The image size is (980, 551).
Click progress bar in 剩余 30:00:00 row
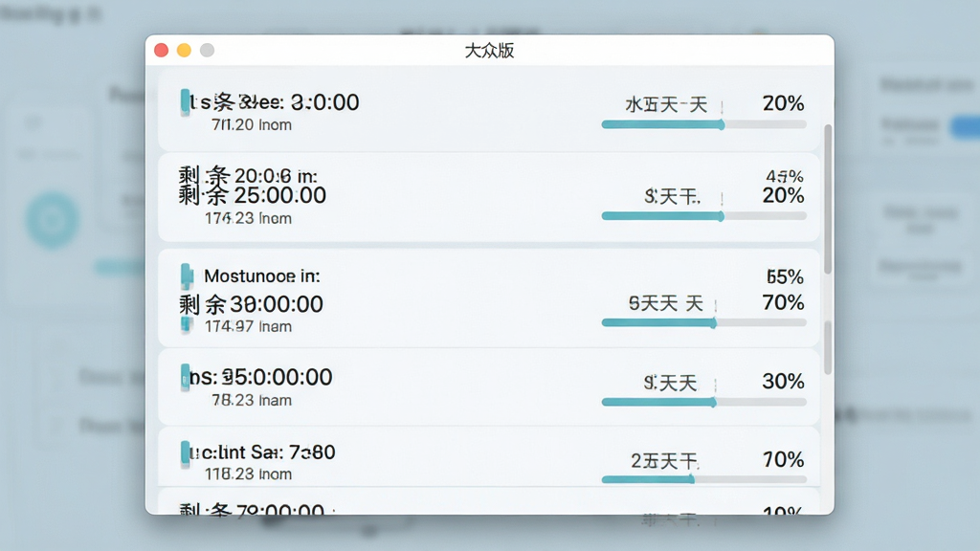pyautogui.click(x=703, y=323)
